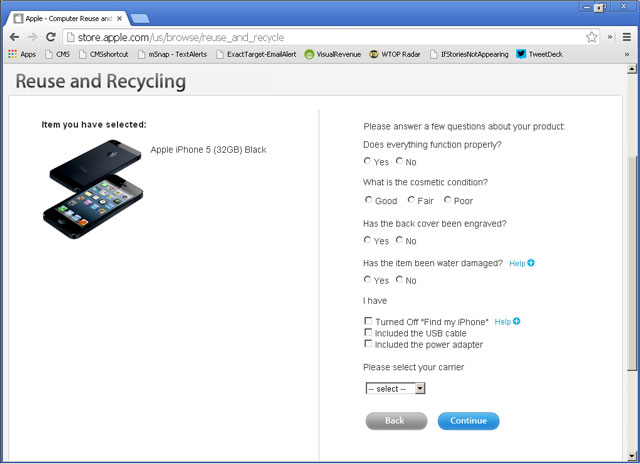The height and width of the screenshot is (464, 640).
Task: Expand extensions overflow chevron beside address bar
Action: tap(610, 37)
